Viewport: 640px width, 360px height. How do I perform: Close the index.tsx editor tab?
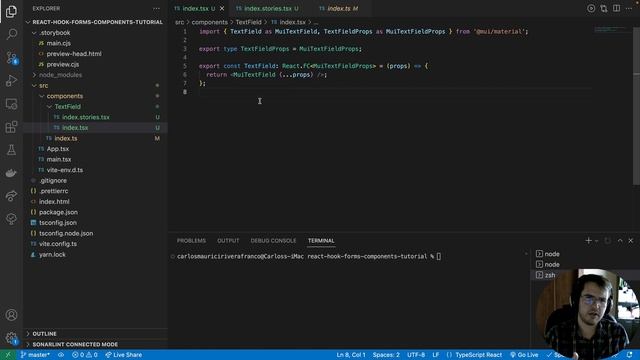click(222, 8)
